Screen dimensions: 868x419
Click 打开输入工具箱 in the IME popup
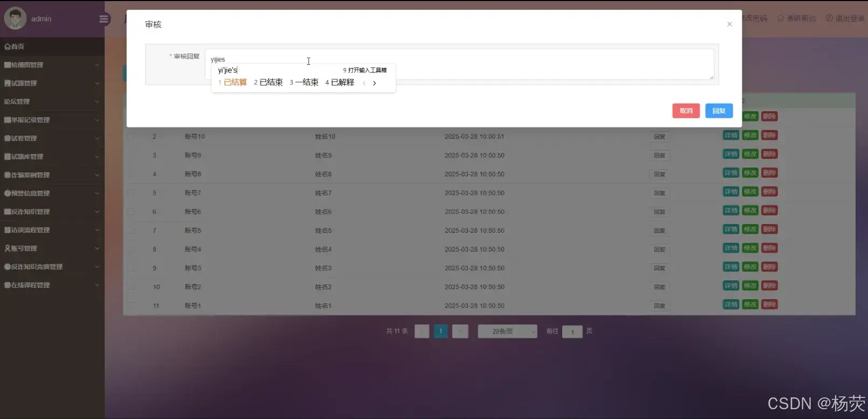365,70
